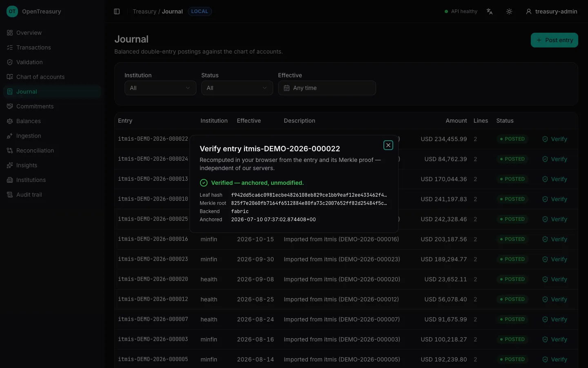Navigate to Chart of accounts
588x368 pixels.
point(52,77)
